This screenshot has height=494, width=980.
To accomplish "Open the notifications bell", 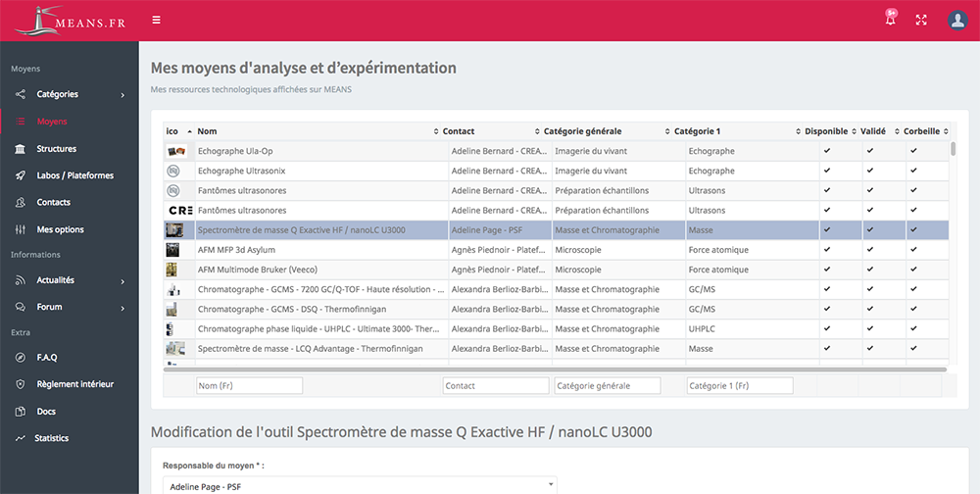I will point(891,20).
